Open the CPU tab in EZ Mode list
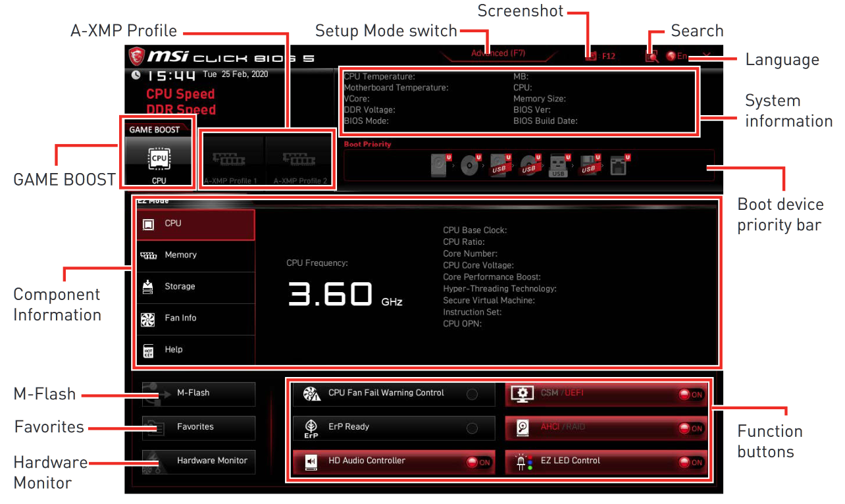 pyautogui.click(x=196, y=224)
